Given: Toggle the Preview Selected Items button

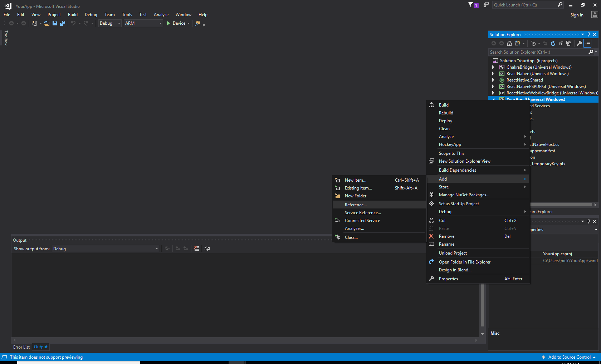Looking at the screenshot, I should (587, 43).
